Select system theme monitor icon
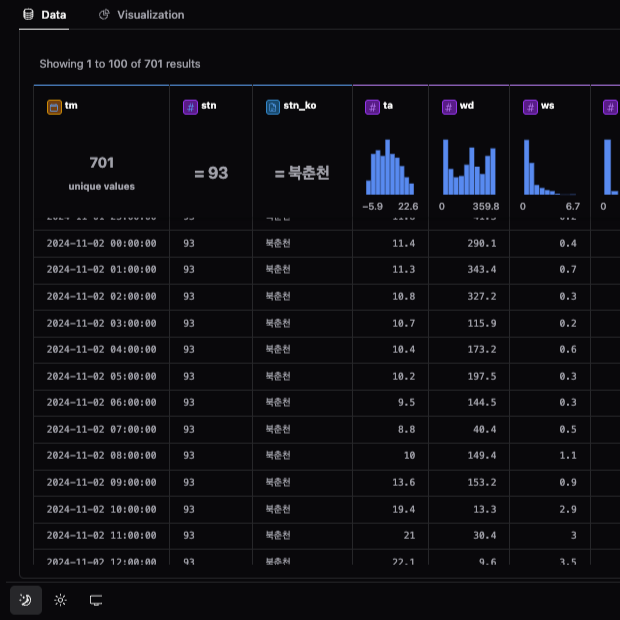The height and width of the screenshot is (620, 620). 96,600
